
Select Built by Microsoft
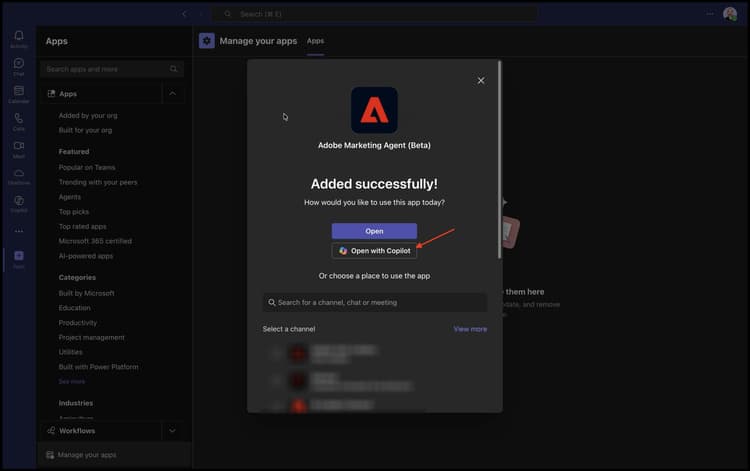tap(87, 293)
